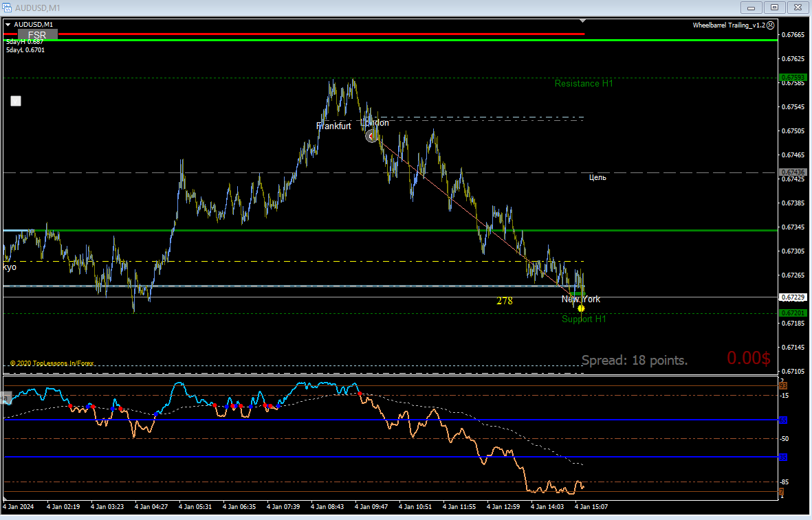Click the TopLessons.In/Forex copyright link
This screenshot has height=520, width=812.
coord(52,363)
